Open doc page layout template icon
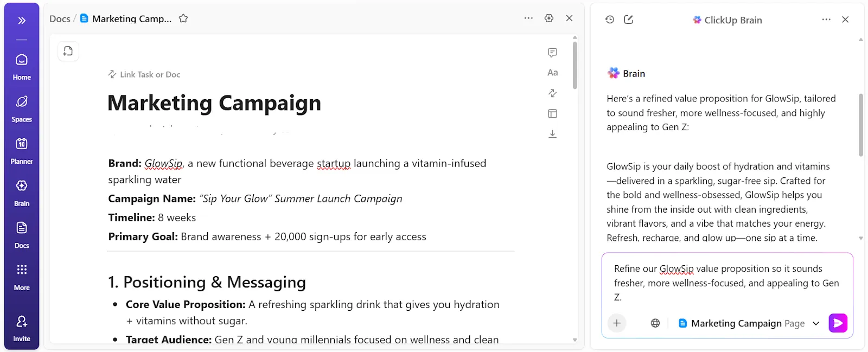Image resolution: width=868 pixels, height=352 pixels. (552, 113)
